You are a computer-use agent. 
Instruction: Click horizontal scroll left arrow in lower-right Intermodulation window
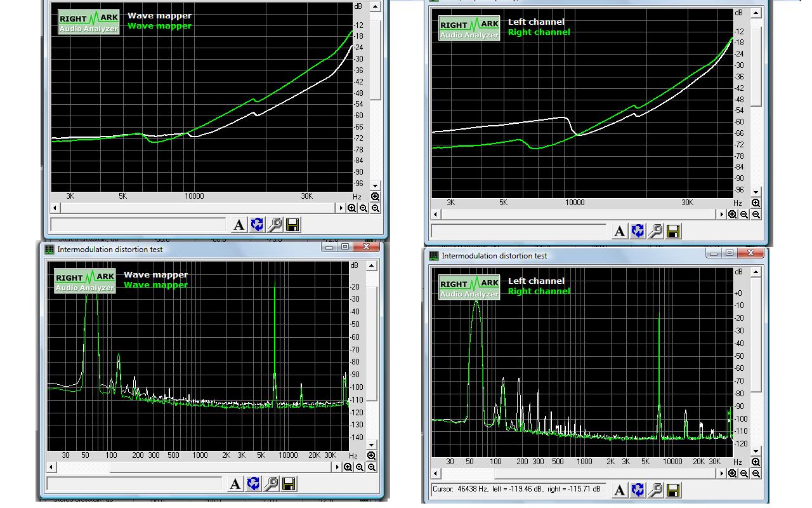pos(436,474)
